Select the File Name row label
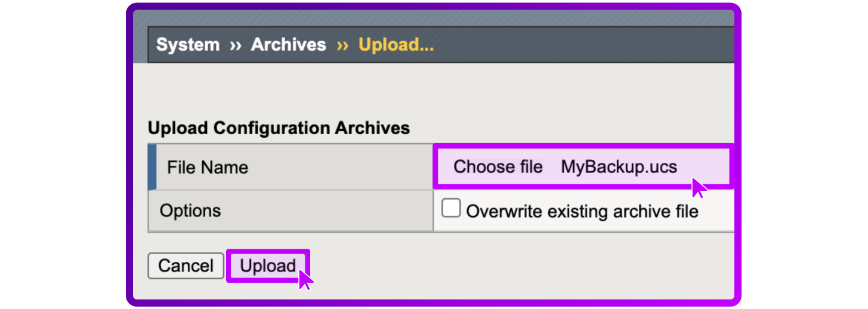Screen dimensions: 868x309 (x=208, y=167)
